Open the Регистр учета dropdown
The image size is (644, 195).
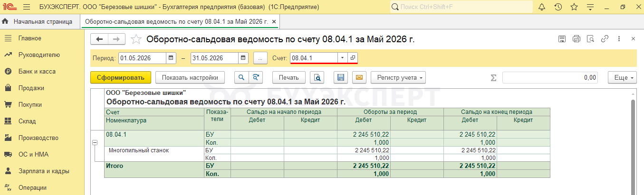[398, 78]
